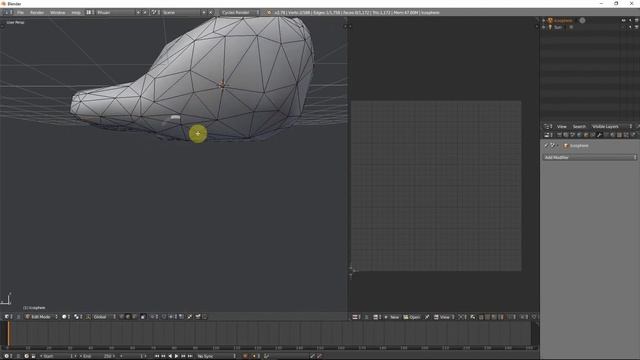Open outliner editor type icon
Viewport: 640px width, 360px height.
547,127
